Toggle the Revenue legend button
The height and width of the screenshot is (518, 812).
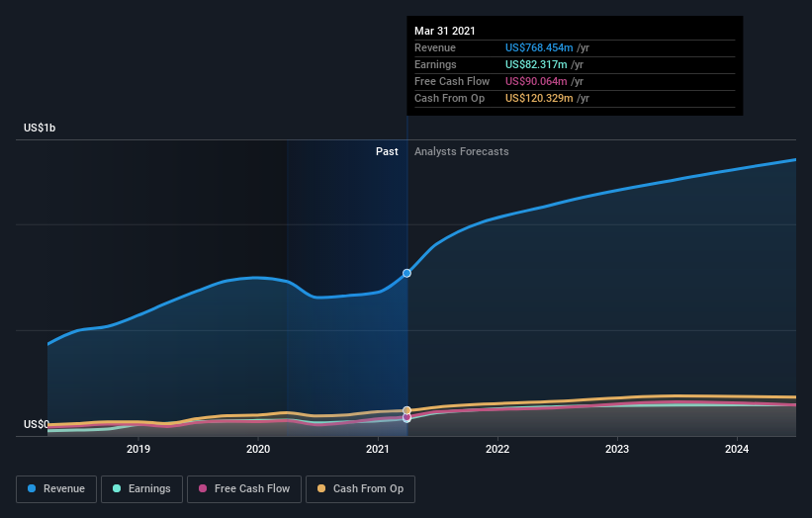pos(56,489)
